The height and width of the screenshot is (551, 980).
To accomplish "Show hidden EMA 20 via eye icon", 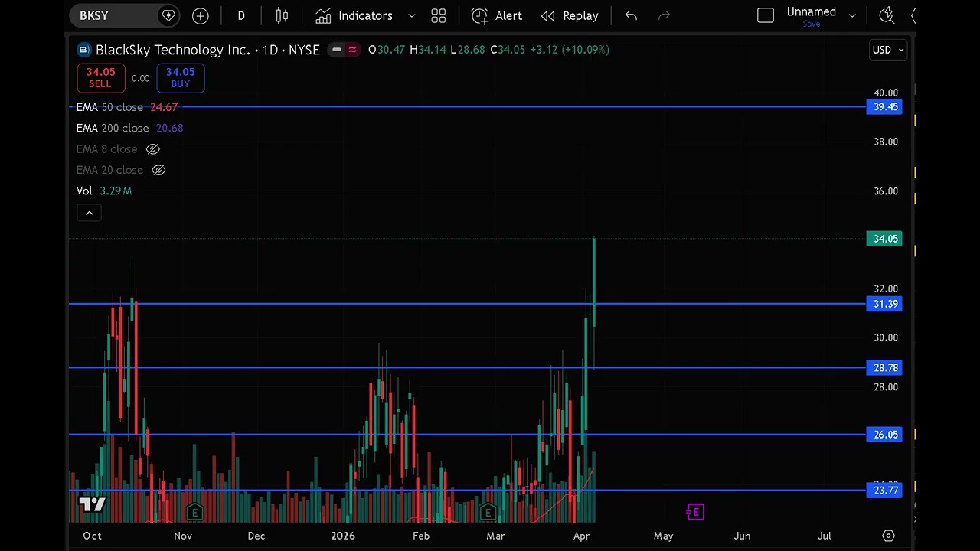I will 158,170.
